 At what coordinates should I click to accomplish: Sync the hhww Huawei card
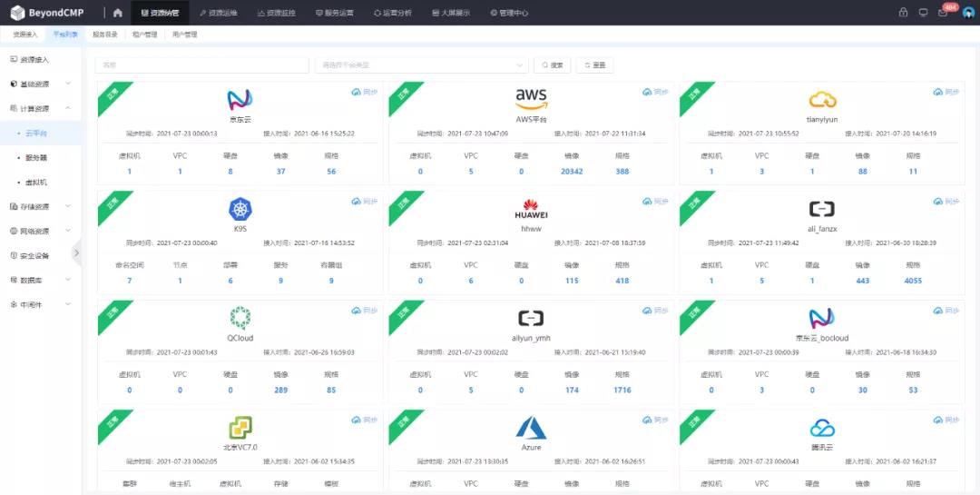[656, 202]
